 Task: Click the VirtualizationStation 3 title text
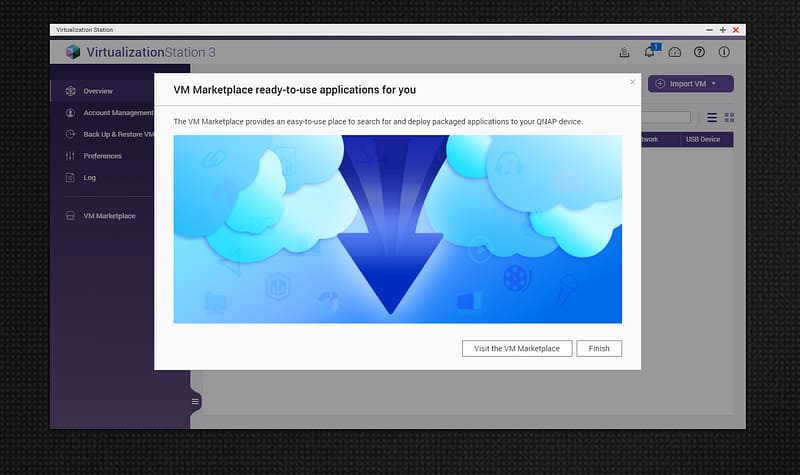coord(151,52)
